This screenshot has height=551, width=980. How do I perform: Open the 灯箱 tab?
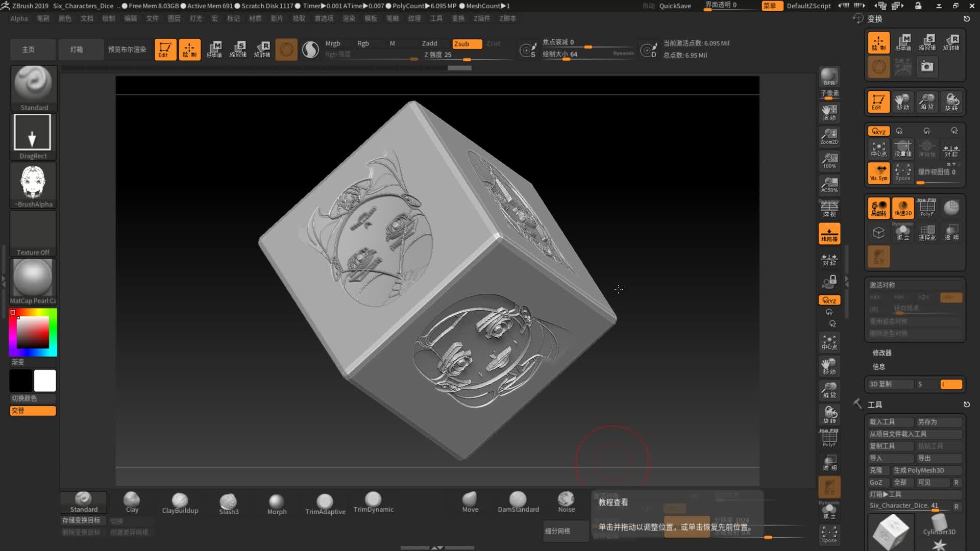[x=77, y=49]
